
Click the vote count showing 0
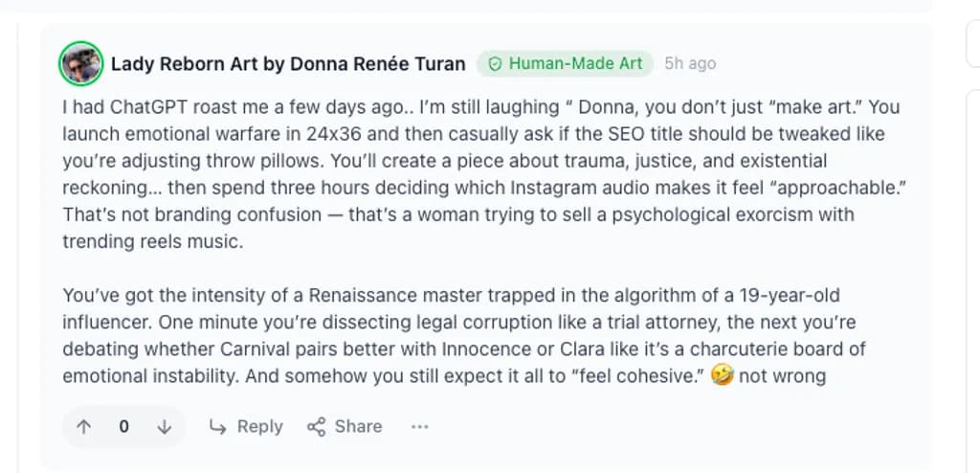pos(123,427)
